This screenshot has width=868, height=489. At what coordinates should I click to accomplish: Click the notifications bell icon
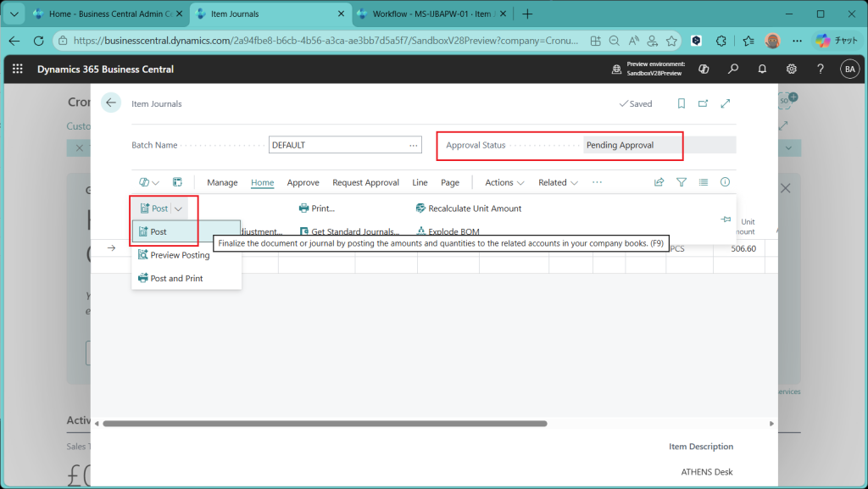[x=762, y=69]
